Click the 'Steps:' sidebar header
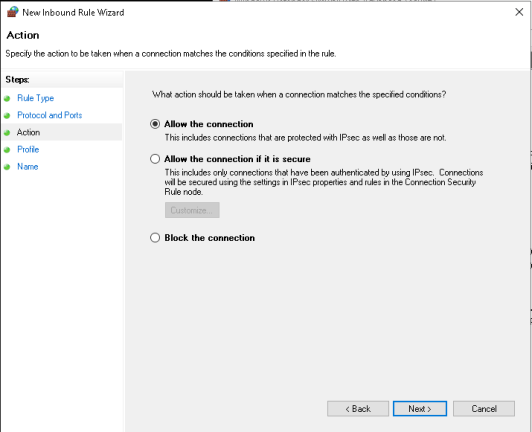This screenshot has height=432, width=532. (17, 79)
